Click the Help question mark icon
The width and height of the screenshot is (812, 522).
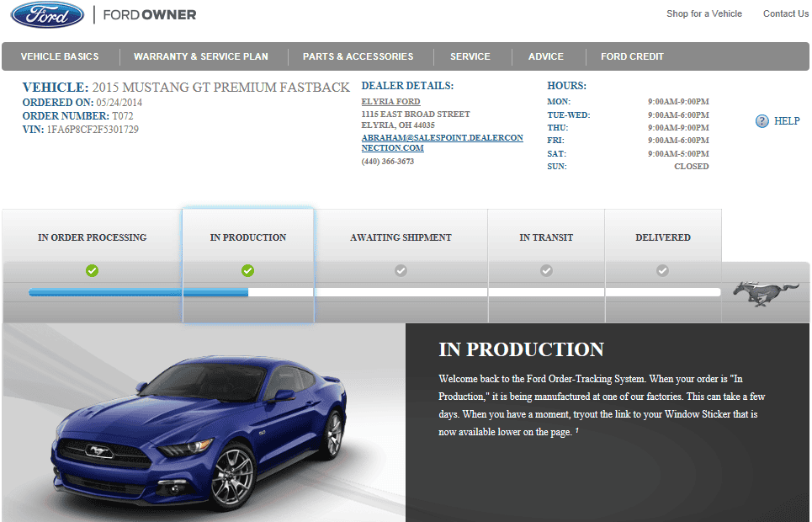[x=762, y=121]
